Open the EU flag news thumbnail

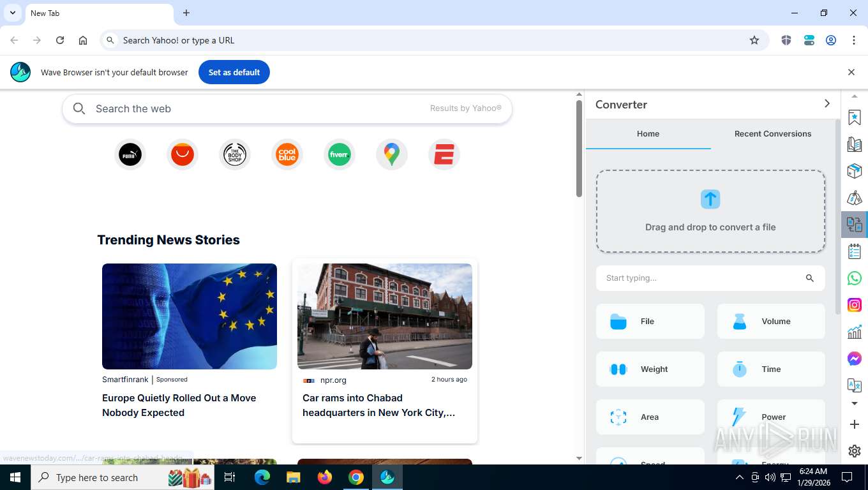(x=190, y=316)
